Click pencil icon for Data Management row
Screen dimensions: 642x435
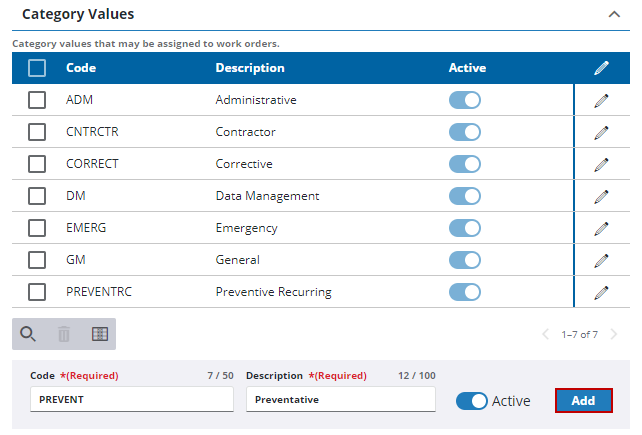click(x=601, y=196)
